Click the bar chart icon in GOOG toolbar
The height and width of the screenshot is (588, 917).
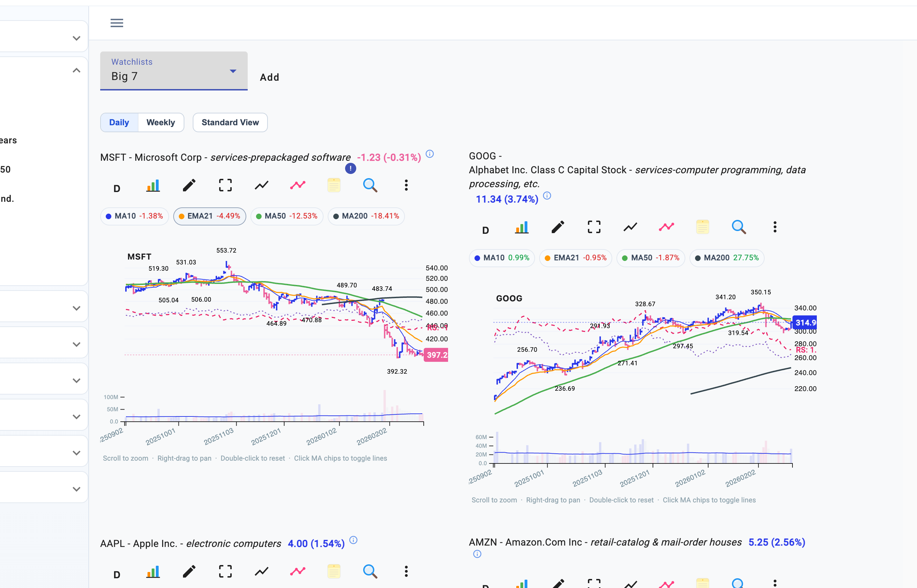tap(522, 227)
